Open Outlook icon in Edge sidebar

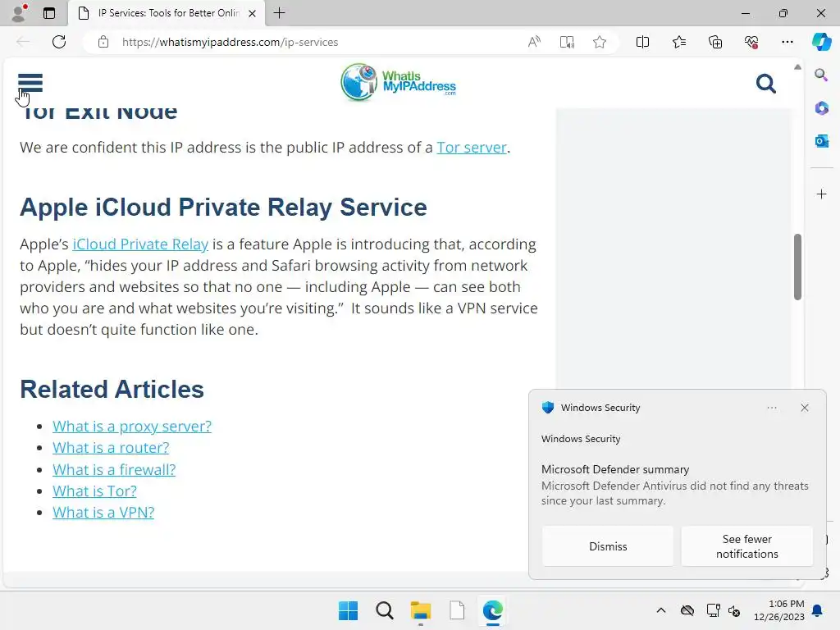tap(821, 141)
